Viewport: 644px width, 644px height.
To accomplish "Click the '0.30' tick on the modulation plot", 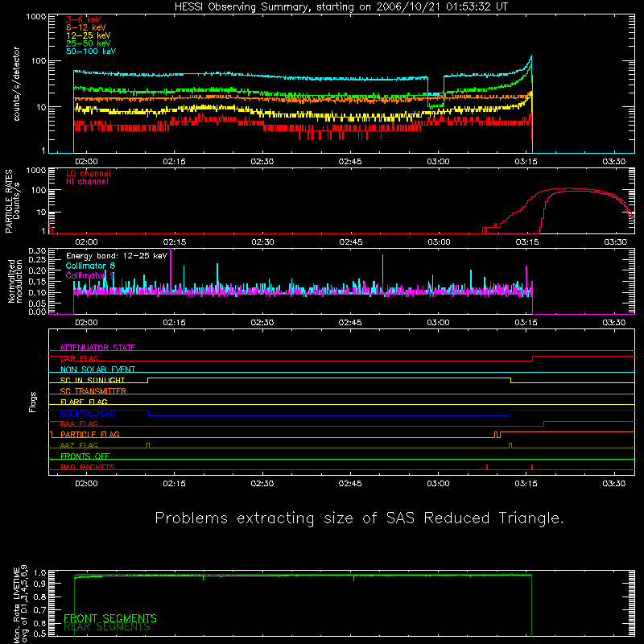I will pos(37,251).
